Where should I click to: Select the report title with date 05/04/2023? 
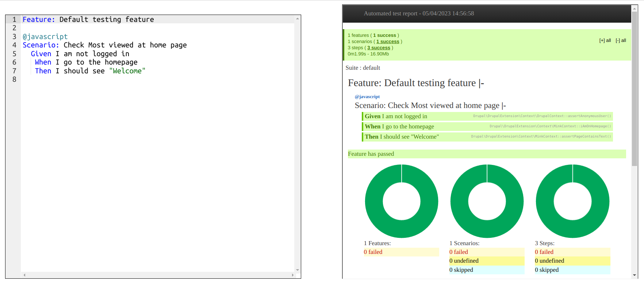[419, 13]
